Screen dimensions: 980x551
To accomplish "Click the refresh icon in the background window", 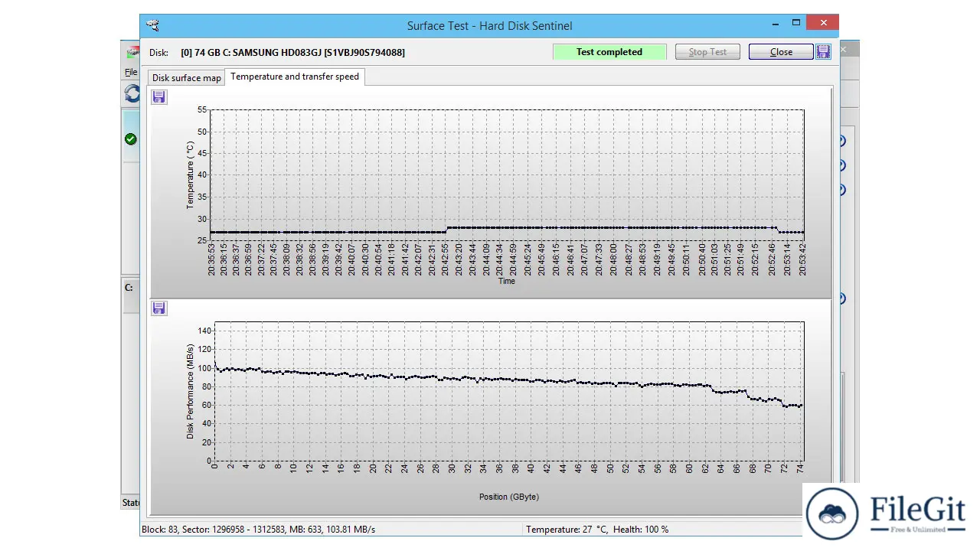I will (132, 94).
